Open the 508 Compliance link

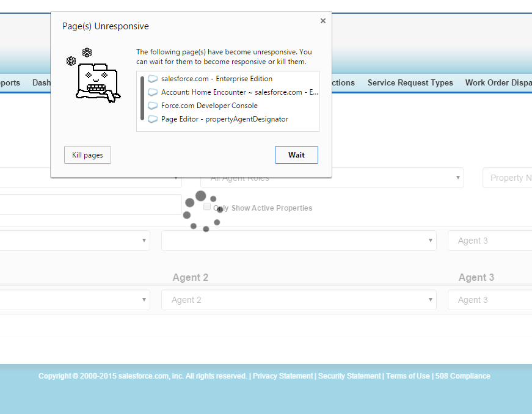tap(463, 376)
